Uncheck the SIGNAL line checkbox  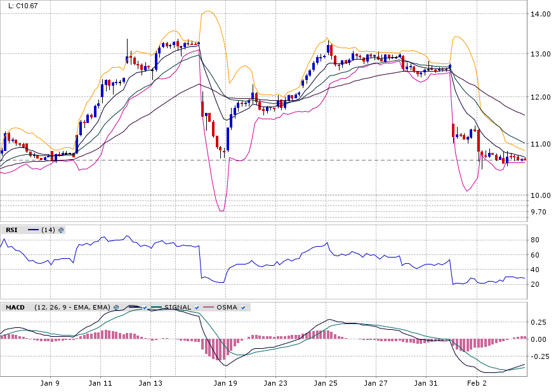click(197, 308)
